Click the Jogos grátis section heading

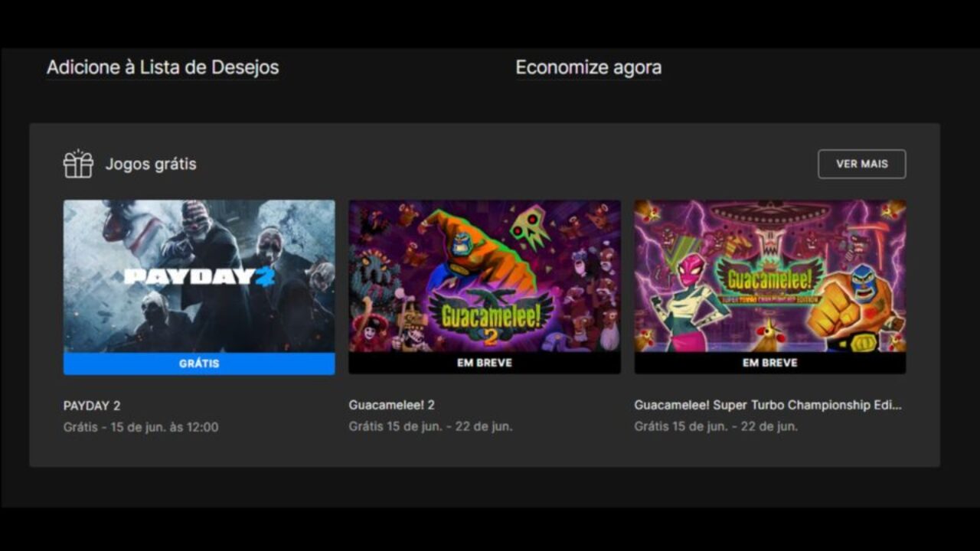click(x=151, y=164)
